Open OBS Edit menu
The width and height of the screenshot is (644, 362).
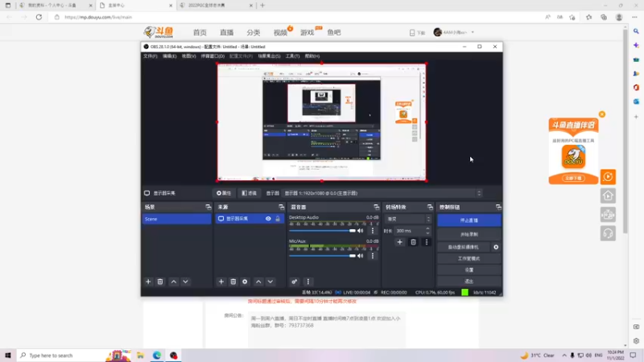169,56
